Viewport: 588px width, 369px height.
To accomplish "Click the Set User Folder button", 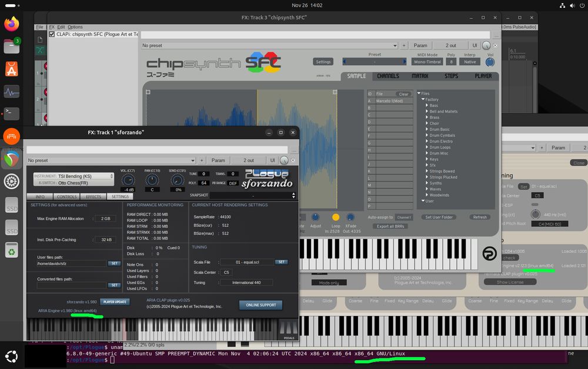I will [439, 217].
